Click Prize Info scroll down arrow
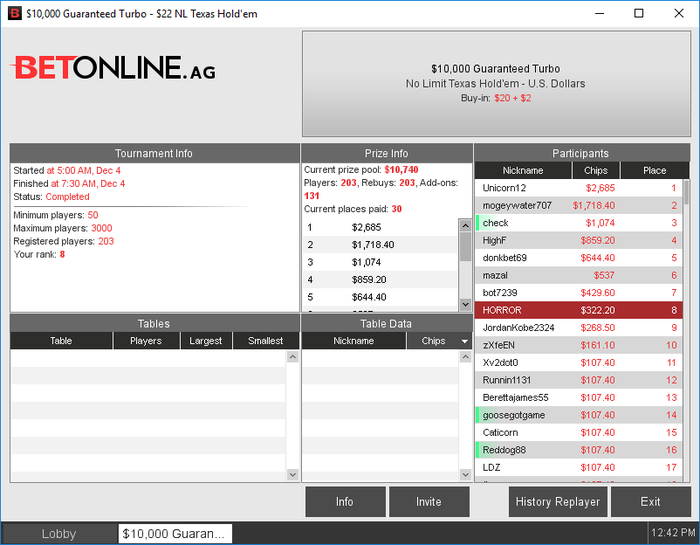This screenshot has height=545, width=700. pyautogui.click(x=465, y=304)
